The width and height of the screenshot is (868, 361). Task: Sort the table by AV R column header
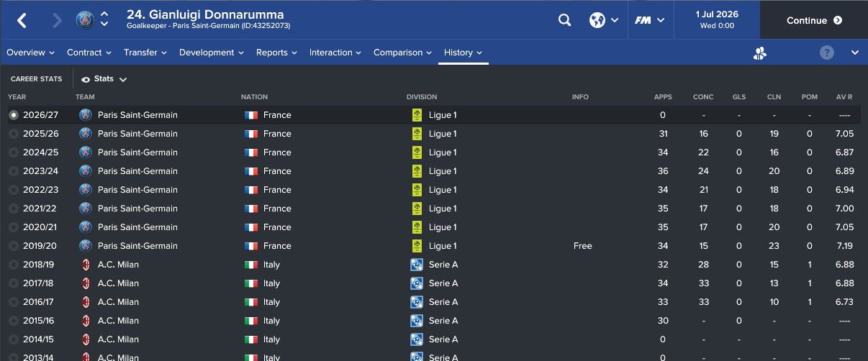click(x=844, y=97)
